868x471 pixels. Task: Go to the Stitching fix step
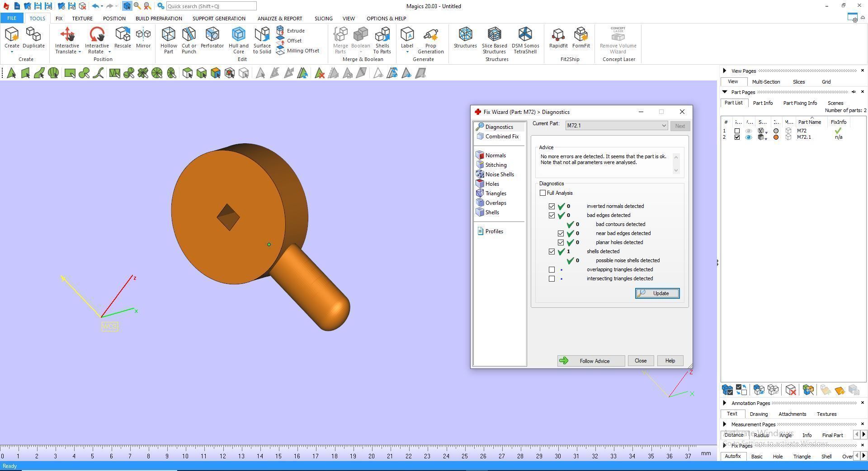tap(491, 165)
